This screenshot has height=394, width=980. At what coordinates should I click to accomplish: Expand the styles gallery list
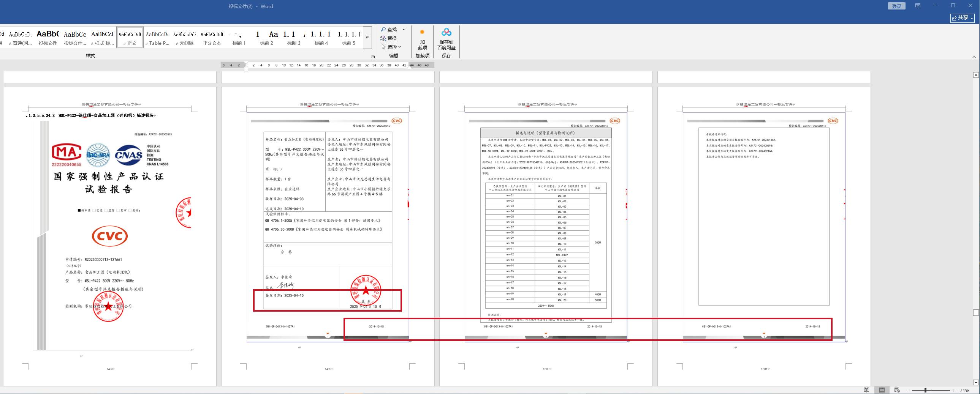pos(367,37)
